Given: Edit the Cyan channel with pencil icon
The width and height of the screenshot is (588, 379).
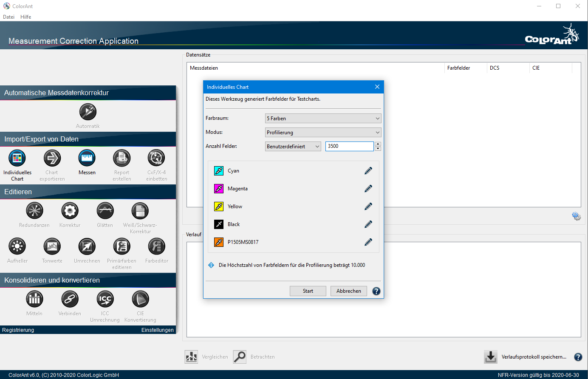Looking at the screenshot, I should coord(368,171).
